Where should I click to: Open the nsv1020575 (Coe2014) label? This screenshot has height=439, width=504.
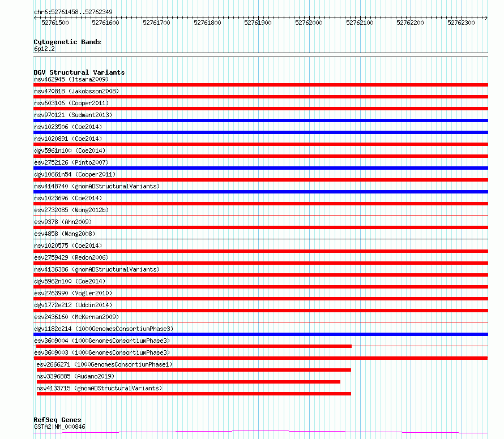(68, 246)
